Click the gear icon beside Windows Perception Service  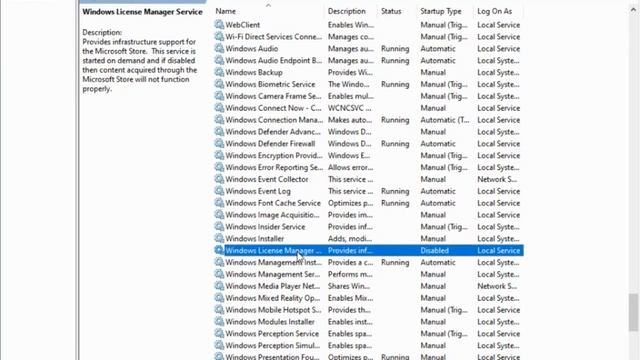(219, 333)
